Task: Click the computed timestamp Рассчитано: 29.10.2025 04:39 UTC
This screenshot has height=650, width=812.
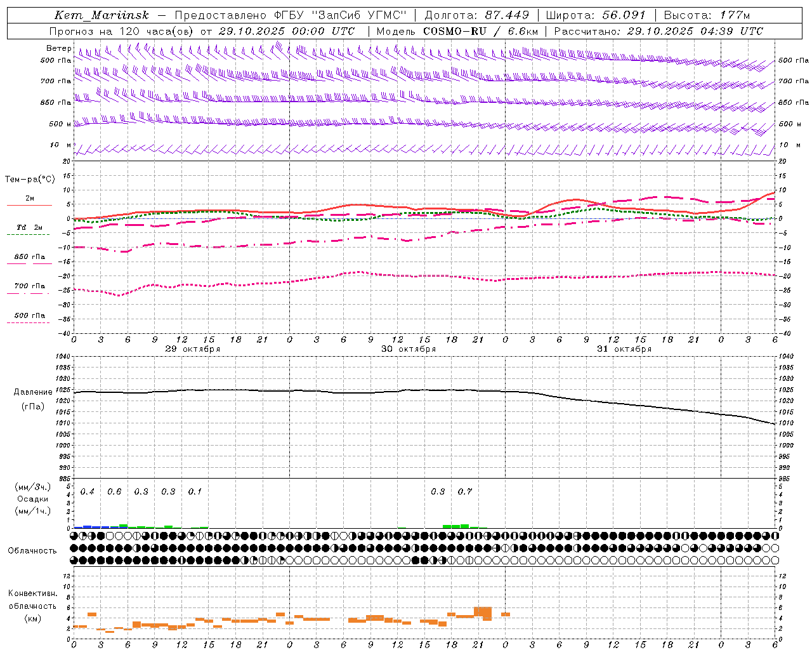Action: coord(658,31)
